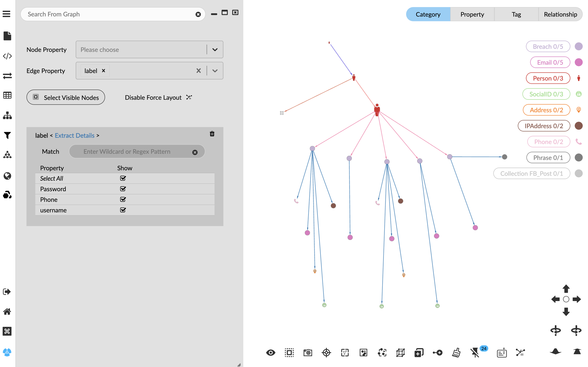Open the Extract Details link
Screen dimensions: 588x367
[x=75, y=135]
